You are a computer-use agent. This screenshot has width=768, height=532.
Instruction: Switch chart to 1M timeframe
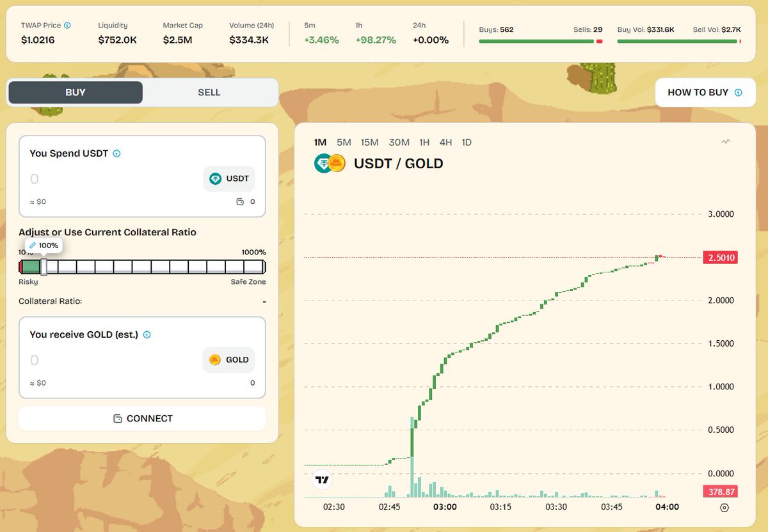coord(321,142)
